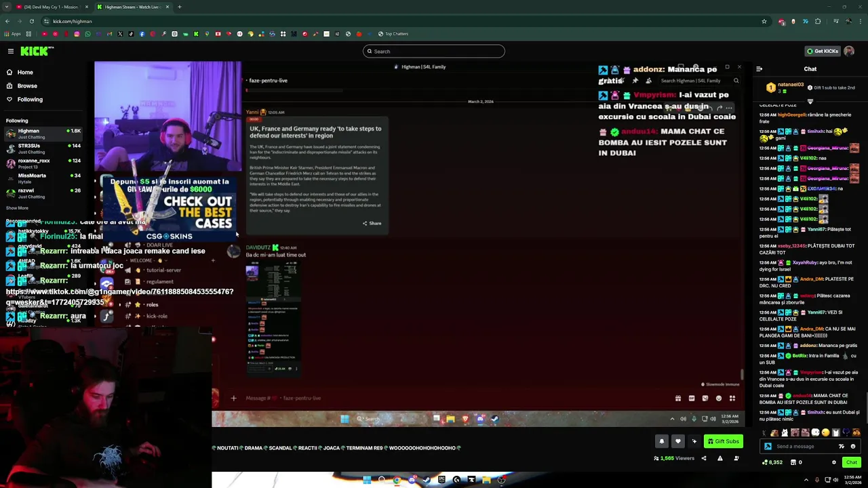Open the Facebook bookmark icon

coord(142,34)
